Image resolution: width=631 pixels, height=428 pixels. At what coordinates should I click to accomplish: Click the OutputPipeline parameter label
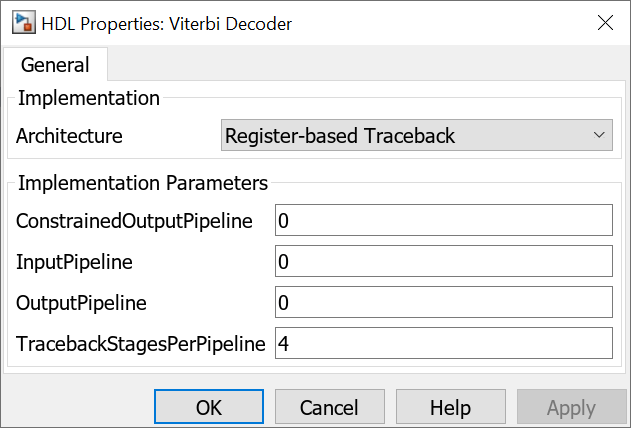click(81, 303)
